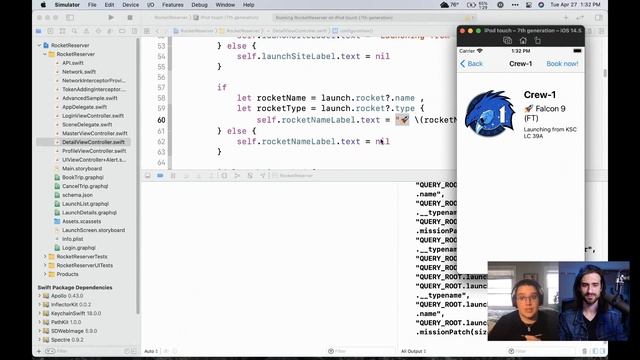Image resolution: width=640 pixels, height=360 pixels.
Task: Click the Crew-1 mission patch image
Action: (490, 113)
